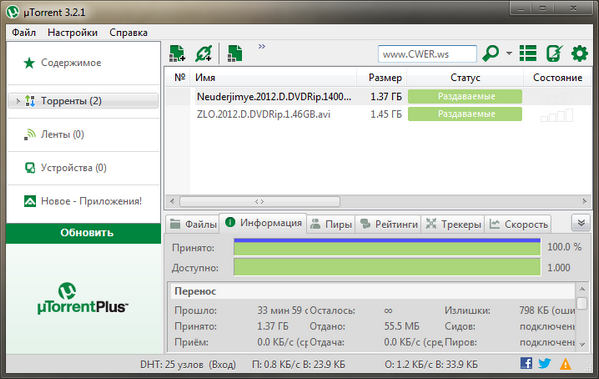599x379 pixels.
Task: Expand the Торренты tree arrow
Action: (18, 101)
